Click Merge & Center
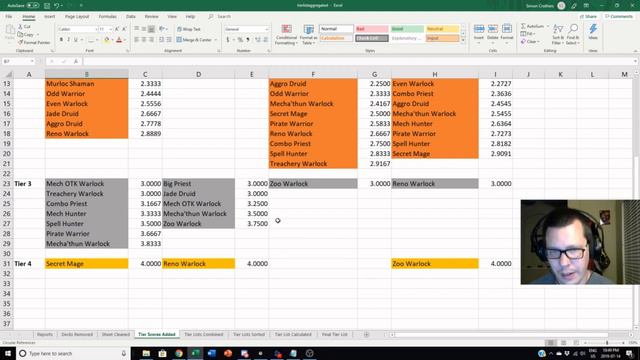The width and height of the screenshot is (640, 360). point(194,40)
